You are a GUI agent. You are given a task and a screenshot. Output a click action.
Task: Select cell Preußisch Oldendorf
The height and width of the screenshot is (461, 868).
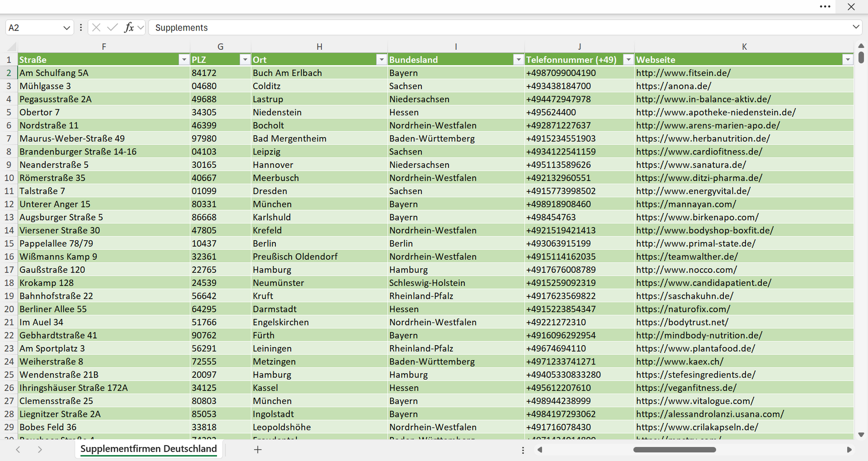[x=319, y=257]
